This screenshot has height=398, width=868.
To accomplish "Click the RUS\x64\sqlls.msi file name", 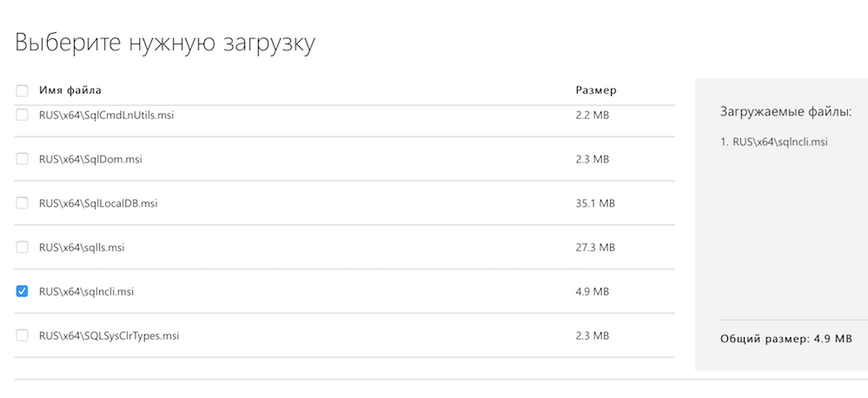I will pos(82,248).
